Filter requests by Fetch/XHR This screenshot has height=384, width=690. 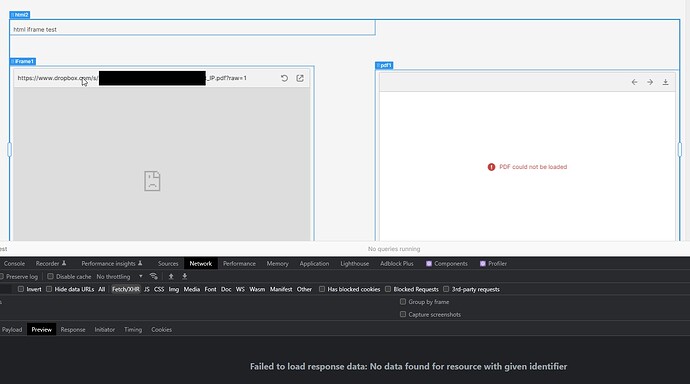coord(125,289)
